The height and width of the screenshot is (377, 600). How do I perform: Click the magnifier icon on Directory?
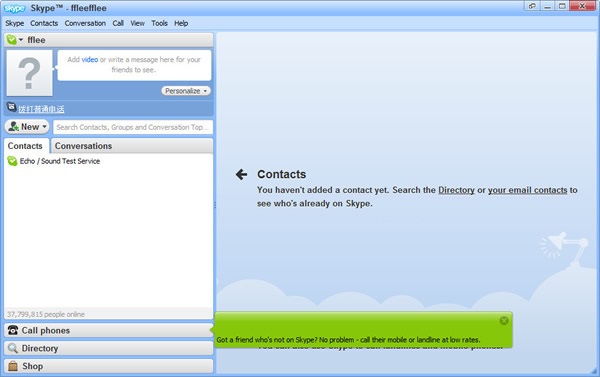click(13, 348)
